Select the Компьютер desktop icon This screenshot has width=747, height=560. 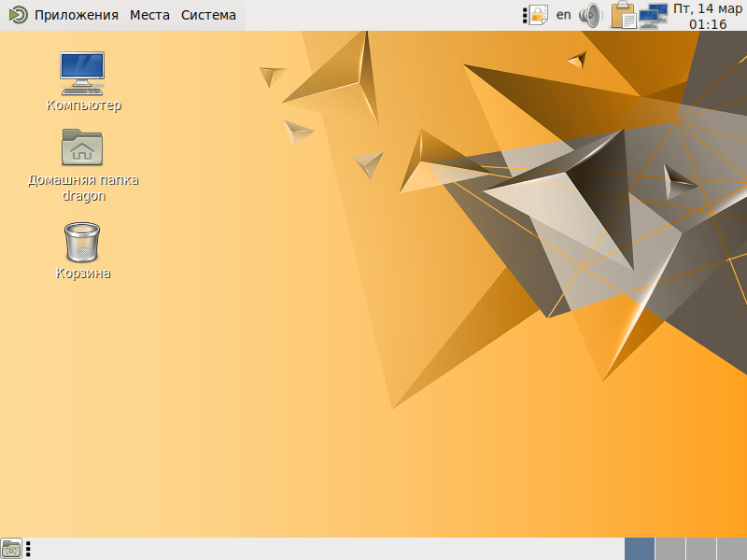pos(83,81)
